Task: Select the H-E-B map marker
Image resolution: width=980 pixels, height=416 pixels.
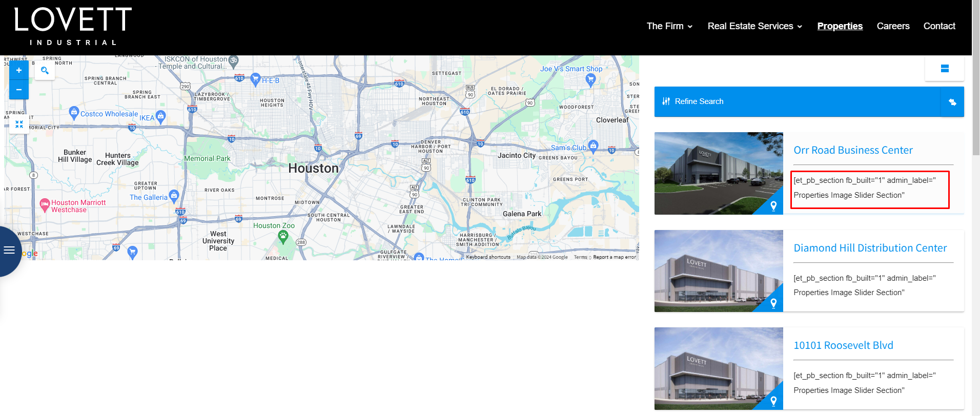Action: tap(255, 79)
